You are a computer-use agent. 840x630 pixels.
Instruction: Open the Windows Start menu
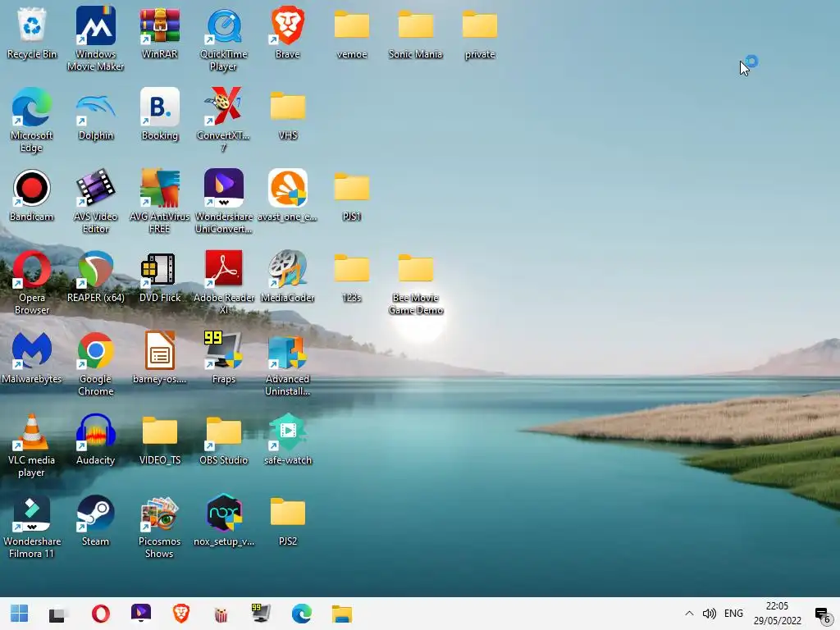coord(20,614)
